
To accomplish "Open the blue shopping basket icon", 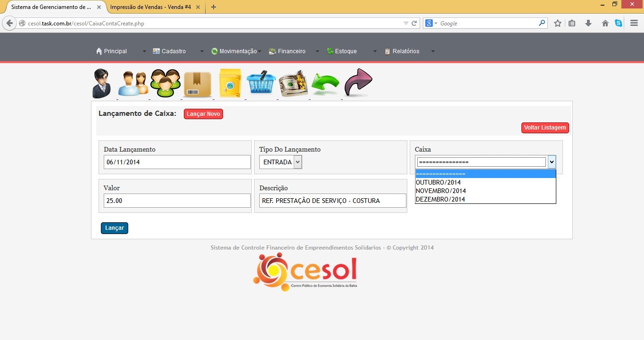I will (261, 83).
